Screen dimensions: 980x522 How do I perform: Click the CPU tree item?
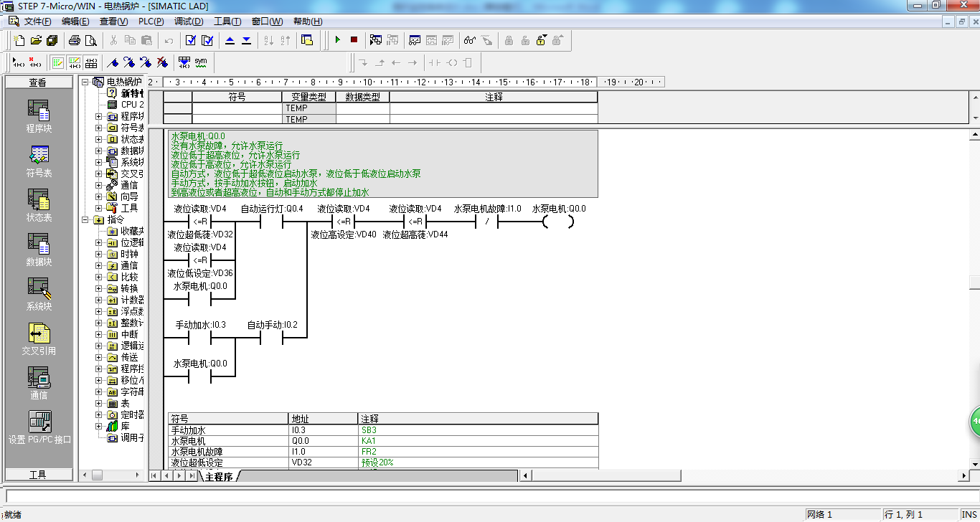click(x=126, y=105)
